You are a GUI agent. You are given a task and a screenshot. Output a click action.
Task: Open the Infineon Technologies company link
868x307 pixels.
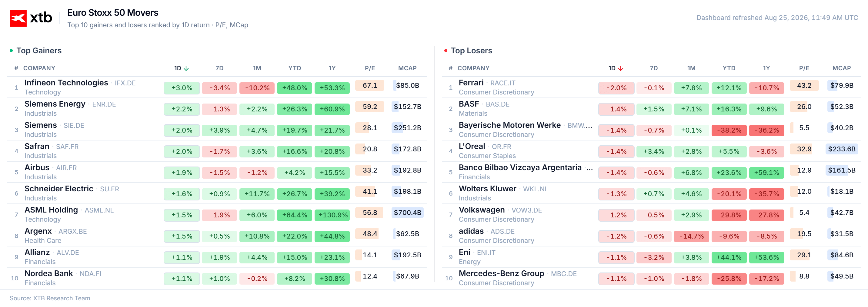pos(66,83)
